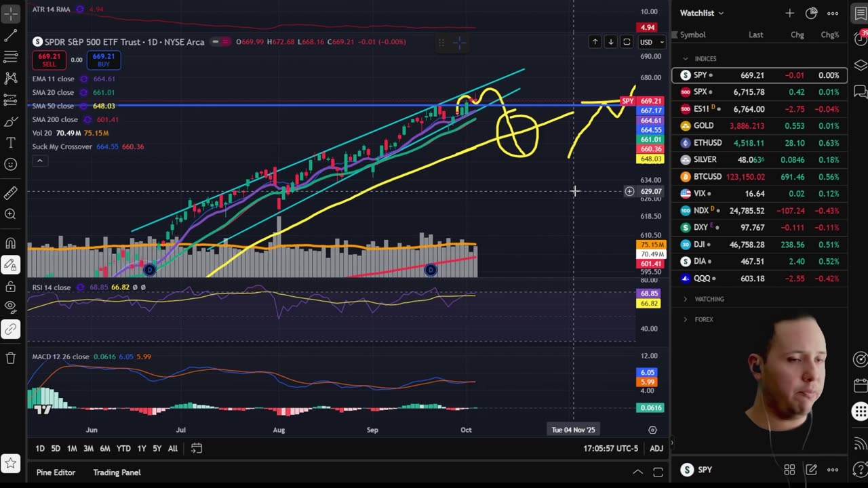Image resolution: width=868 pixels, height=488 pixels.
Task: Toggle hide all drawings eye icon
Action: pos(11,306)
